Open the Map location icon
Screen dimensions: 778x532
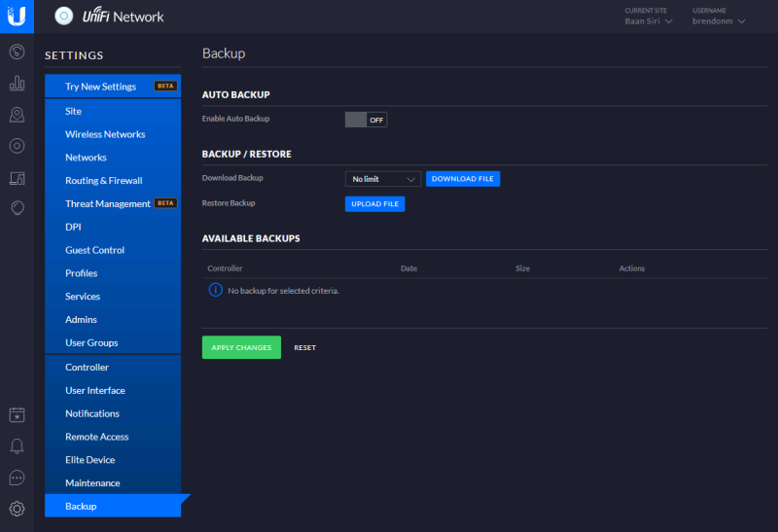click(x=17, y=115)
